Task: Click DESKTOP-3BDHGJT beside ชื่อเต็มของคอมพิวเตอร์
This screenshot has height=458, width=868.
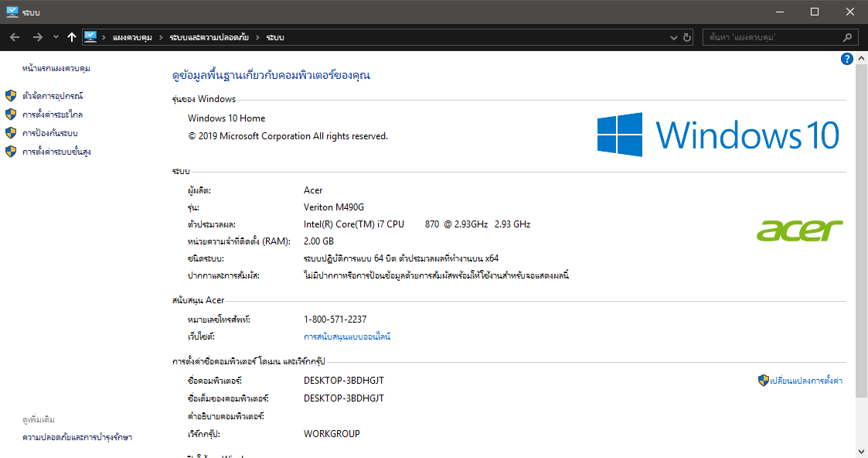Action: 344,398
